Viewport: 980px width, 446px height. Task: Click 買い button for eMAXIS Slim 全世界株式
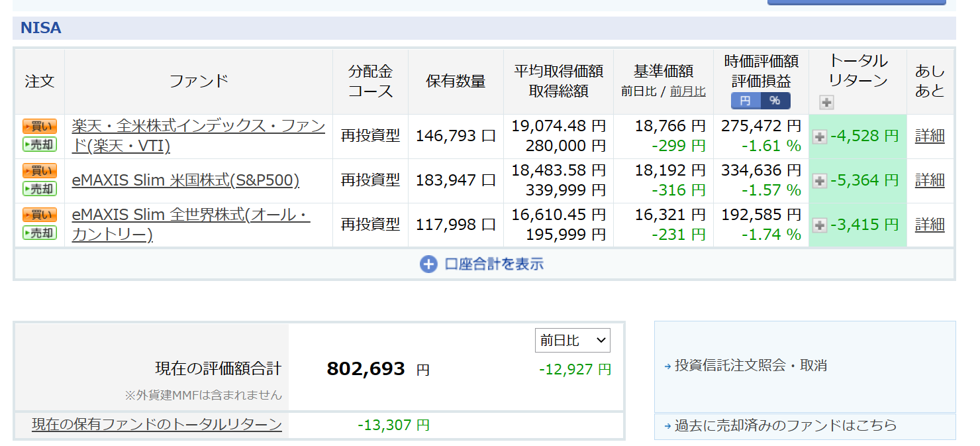[40, 215]
